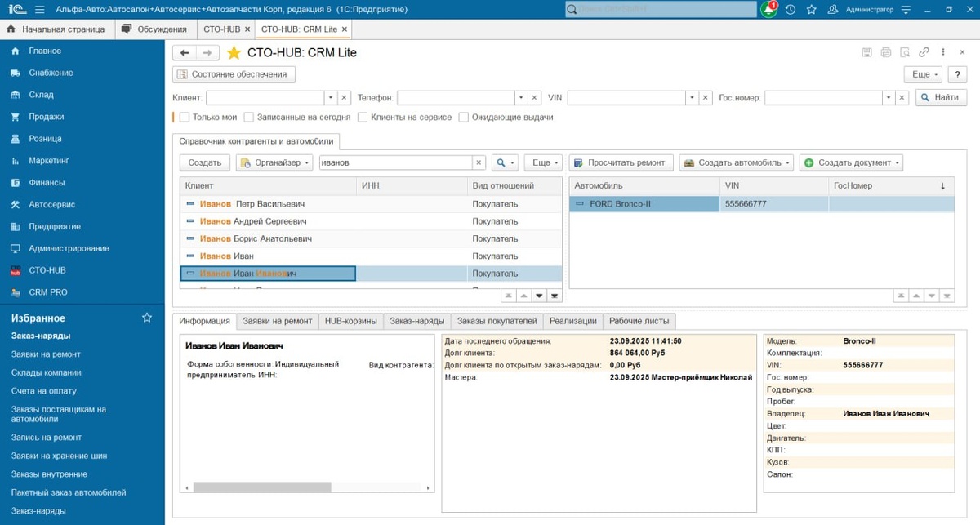980x525 pixels.
Task: Add page to favorites star icon
Action: click(x=234, y=52)
